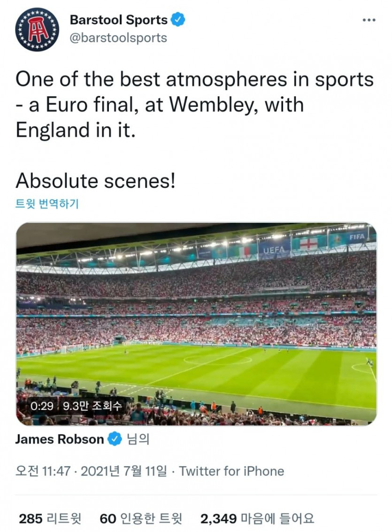
Task: Open the @barstoolsports handle link
Action: point(118,38)
